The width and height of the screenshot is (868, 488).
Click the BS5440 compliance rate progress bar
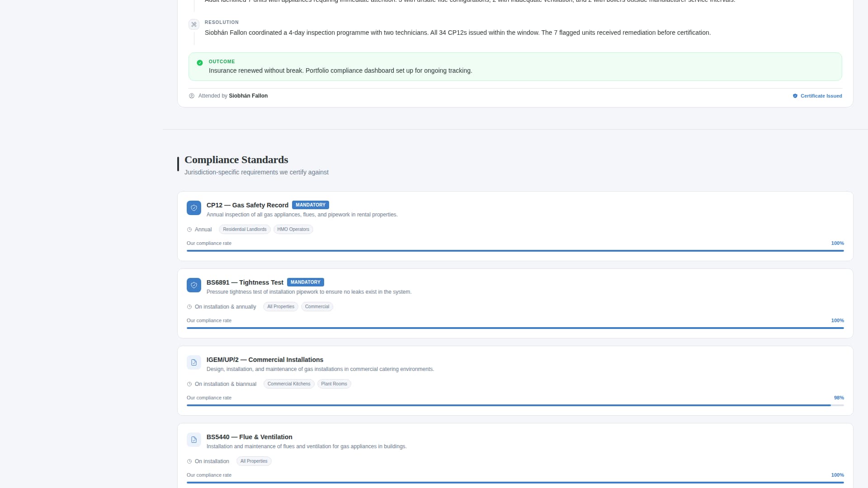[x=515, y=483]
